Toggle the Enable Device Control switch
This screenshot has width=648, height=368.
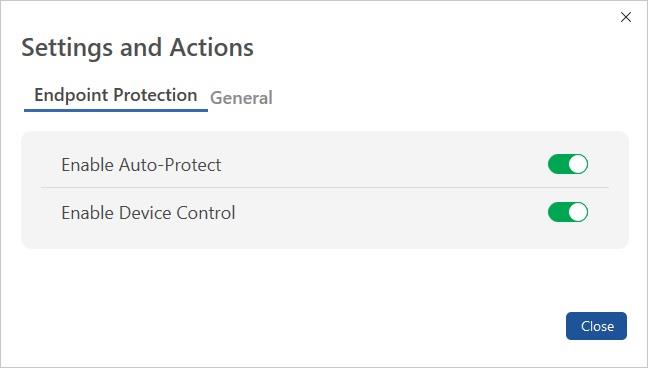[x=568, y=212]
